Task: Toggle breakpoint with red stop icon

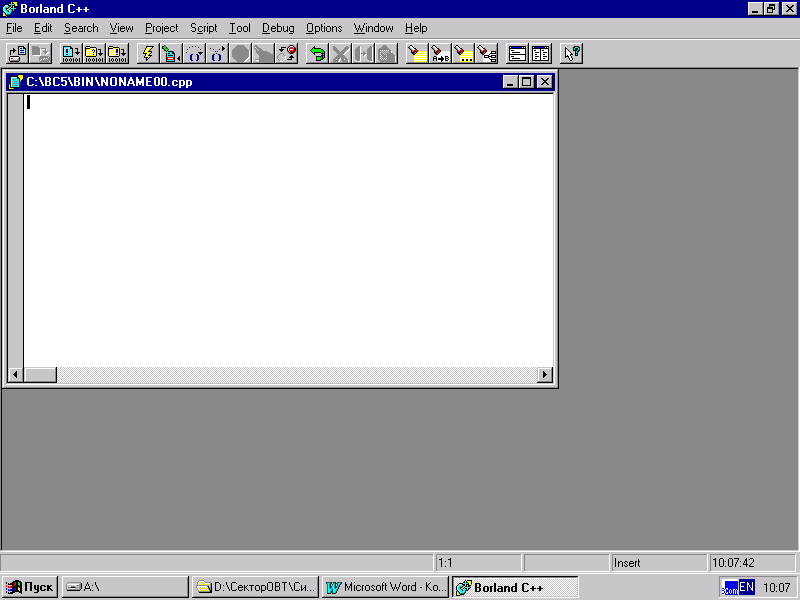Action: pos(287,53)
